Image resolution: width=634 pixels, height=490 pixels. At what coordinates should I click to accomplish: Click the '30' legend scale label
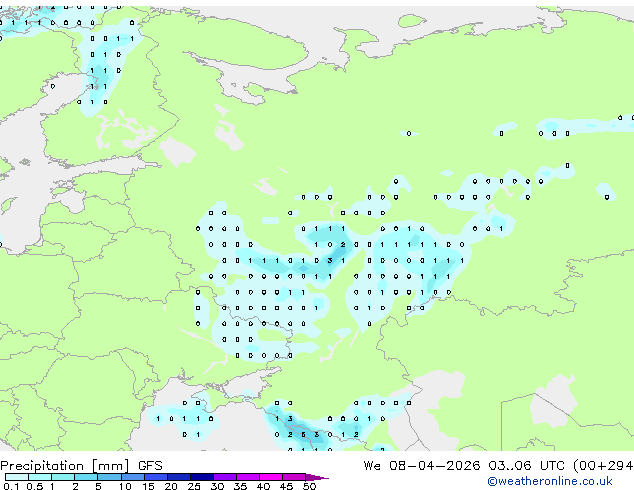[x=218, y=486]
